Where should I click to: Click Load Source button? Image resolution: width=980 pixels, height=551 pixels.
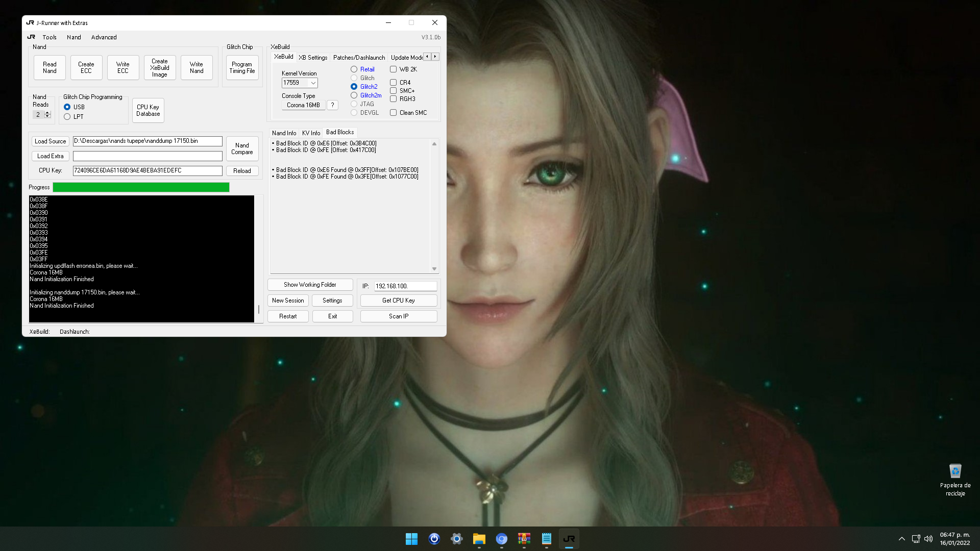point(51,141)
